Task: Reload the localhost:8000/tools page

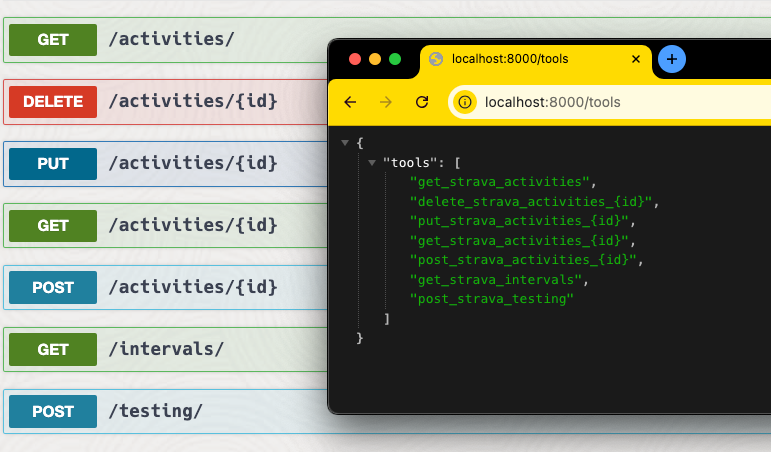Action: click(422, 102)
